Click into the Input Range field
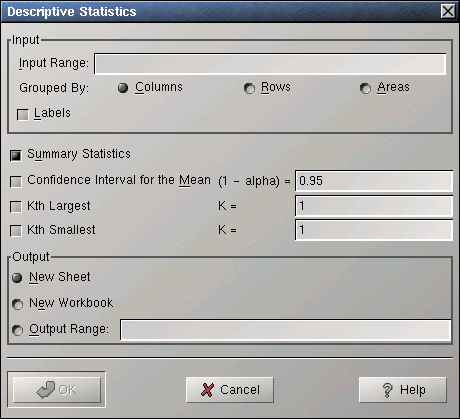 coord(270,64)
